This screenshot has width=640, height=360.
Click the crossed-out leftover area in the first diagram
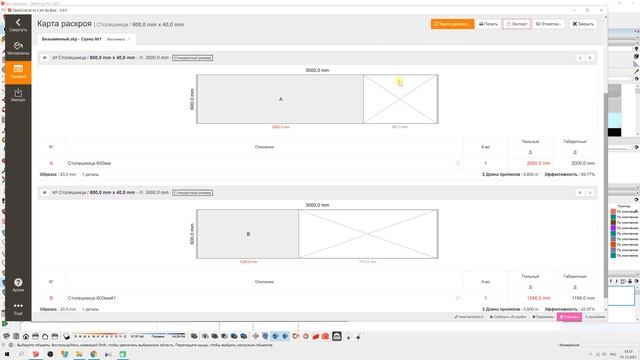coord(400,99)
